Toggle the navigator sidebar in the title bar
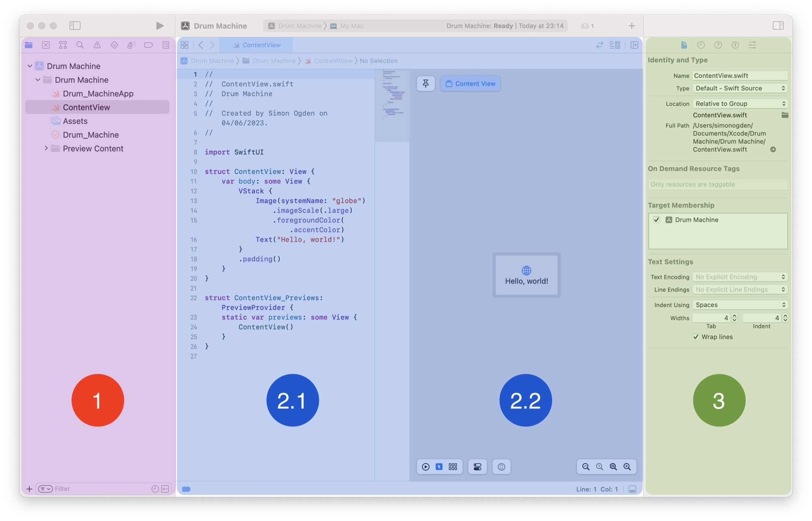 [x=75, y=26]
